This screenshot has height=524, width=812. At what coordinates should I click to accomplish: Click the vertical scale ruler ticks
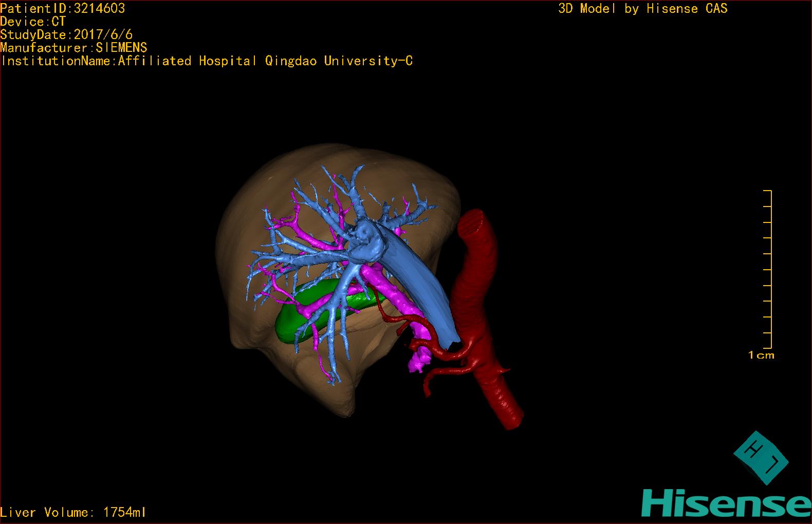(x=768, y=270)
